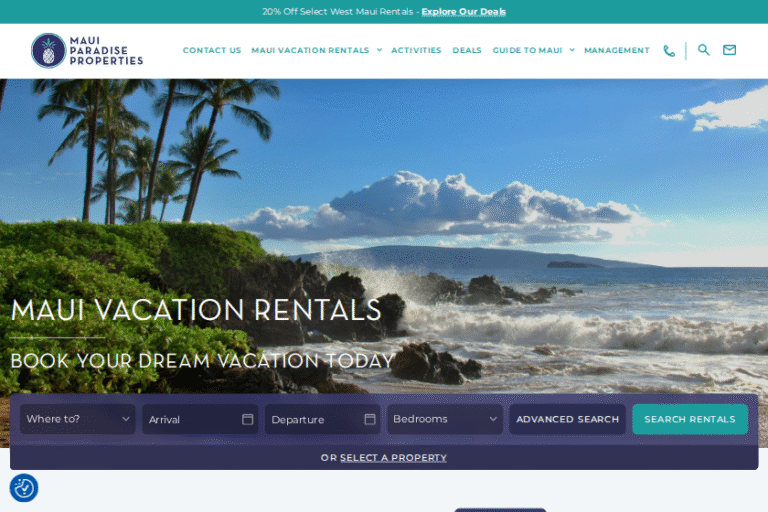Follow the Select a Property link
768x512 pixels.
click(x=393, y=458)
